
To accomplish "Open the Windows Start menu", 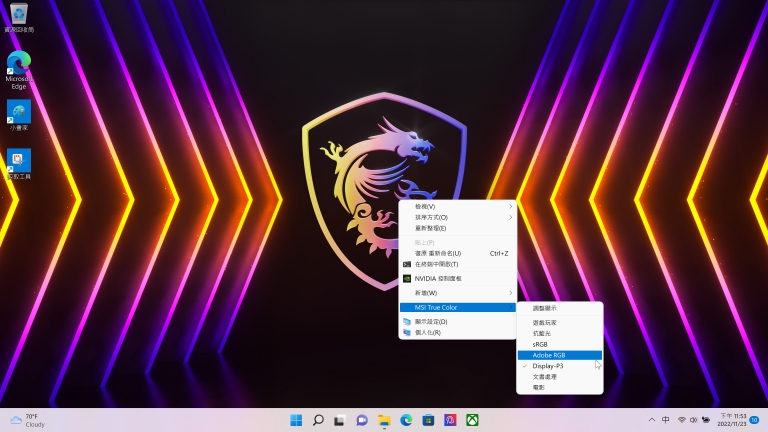I will click(296, 420).
